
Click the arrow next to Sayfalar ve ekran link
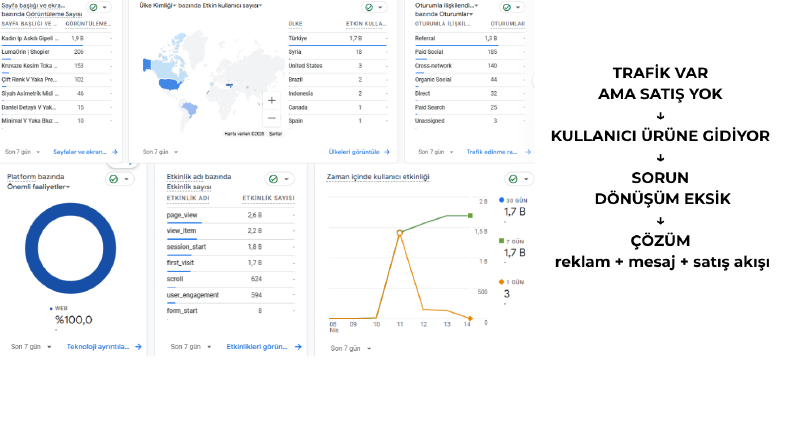[x=115, y=152]
